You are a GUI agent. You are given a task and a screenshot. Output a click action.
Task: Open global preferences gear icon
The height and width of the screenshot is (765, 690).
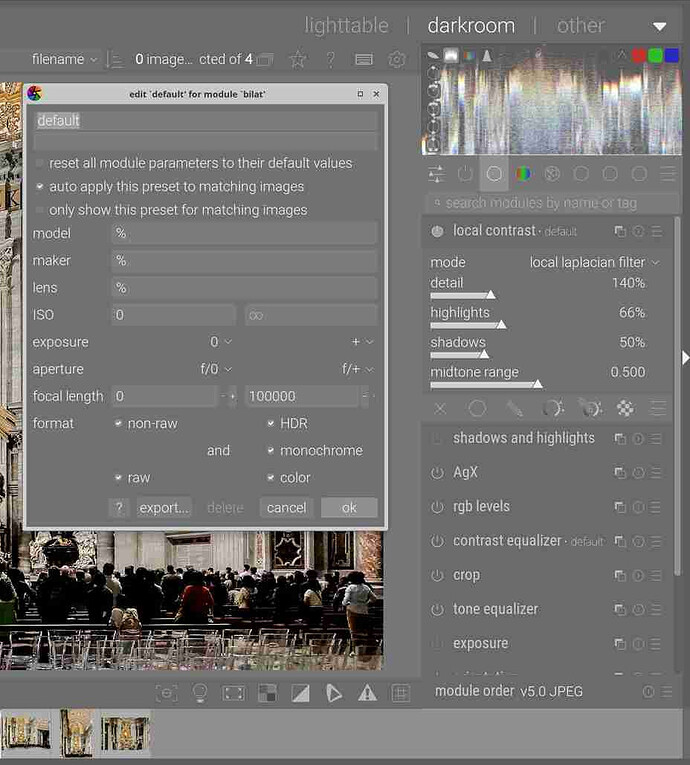coord(397,60)
